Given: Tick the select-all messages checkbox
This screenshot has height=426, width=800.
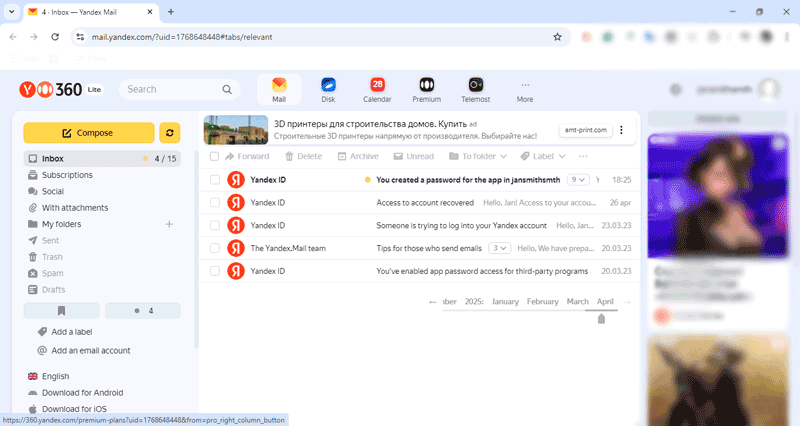Looking at the screenshot, I should click(x=214, y=156).
